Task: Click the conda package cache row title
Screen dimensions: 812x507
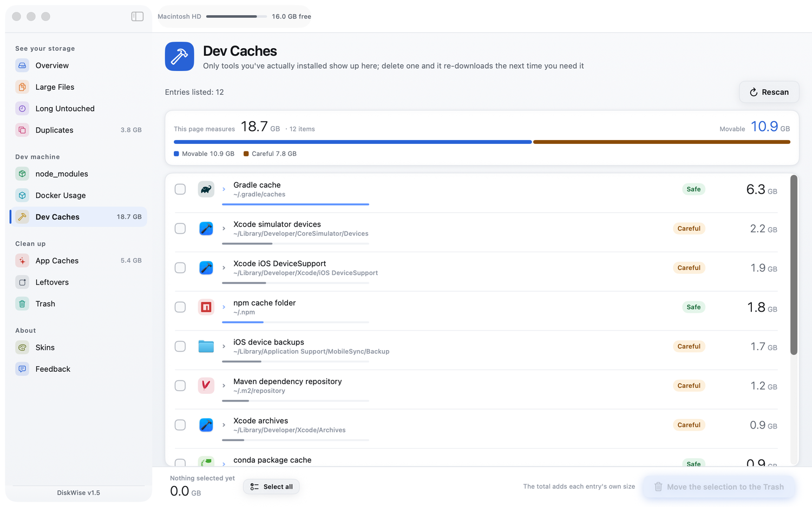Action: [272, 460]
